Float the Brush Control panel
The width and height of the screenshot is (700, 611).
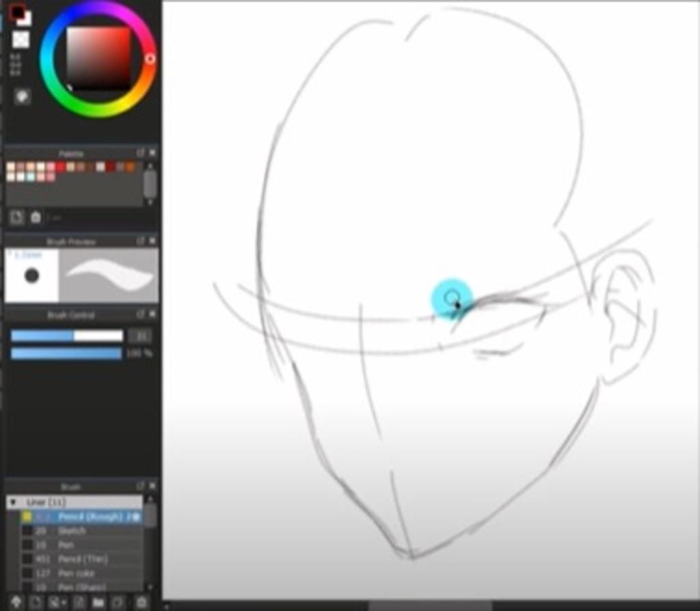pos(140,314)
